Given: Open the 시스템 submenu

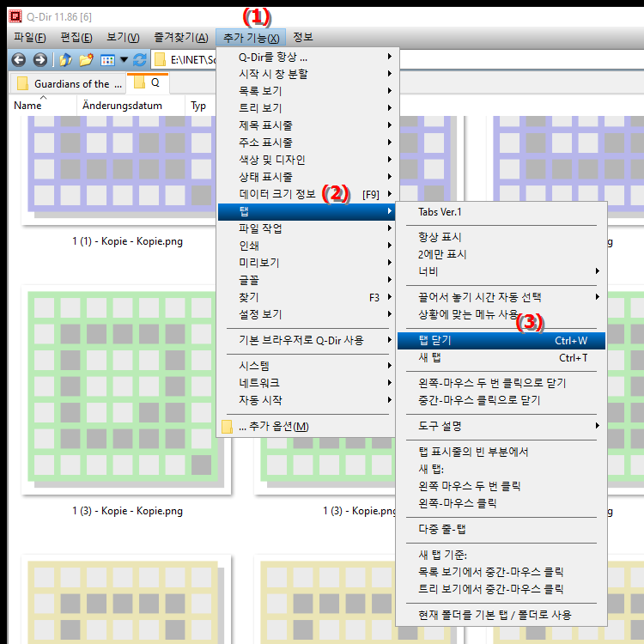Looking at the screenshot, I should tap(306, 366).
